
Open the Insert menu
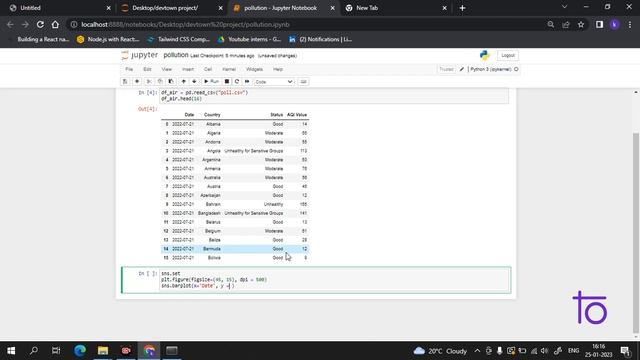coord(188,69)
